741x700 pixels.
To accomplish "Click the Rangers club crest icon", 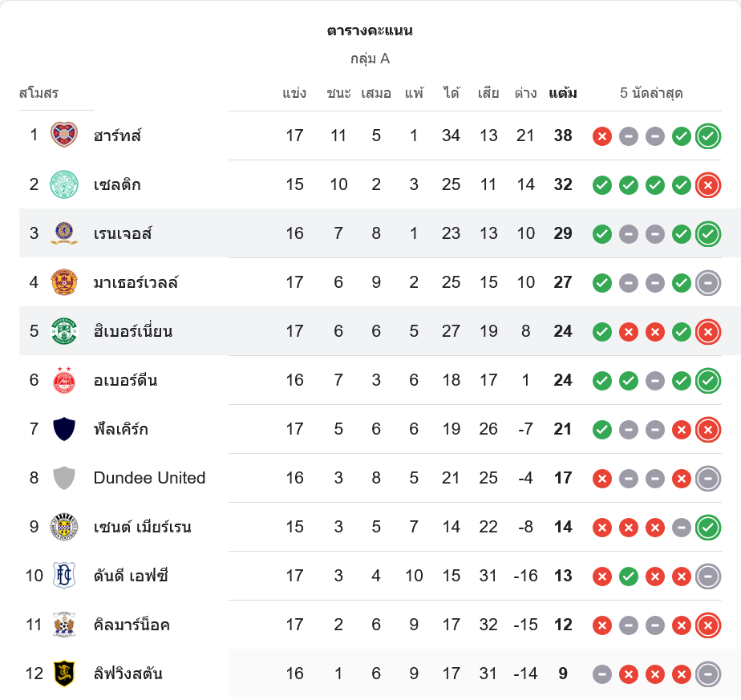I will pos(64,233).
